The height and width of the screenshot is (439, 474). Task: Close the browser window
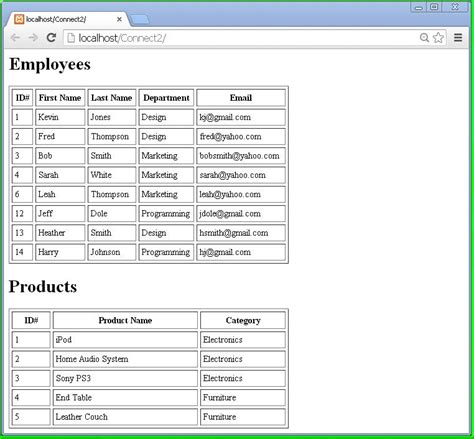pos(455,7)
